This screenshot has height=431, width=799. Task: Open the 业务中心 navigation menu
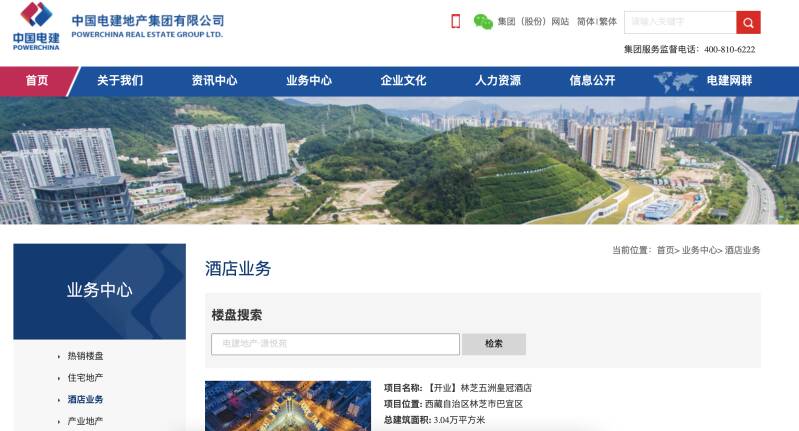click(309, 80)
